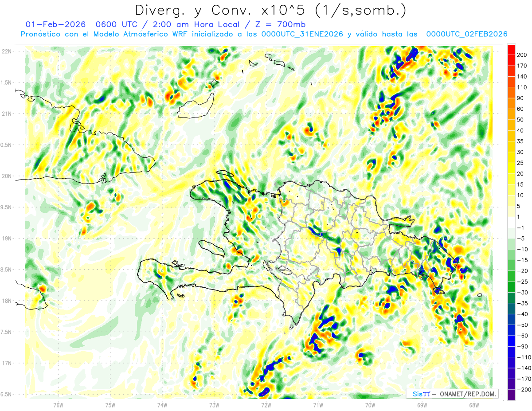Click the "18N" latitude label

click(x=7, y=301)
